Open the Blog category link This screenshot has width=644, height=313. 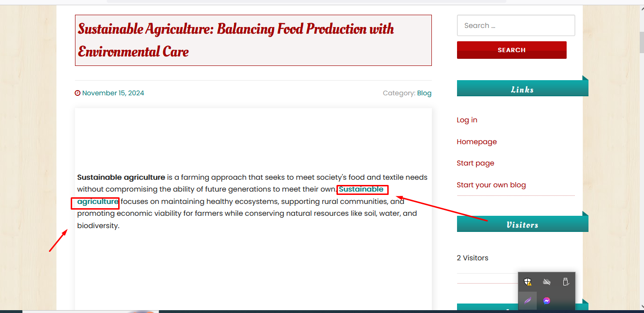click(424, 93)
